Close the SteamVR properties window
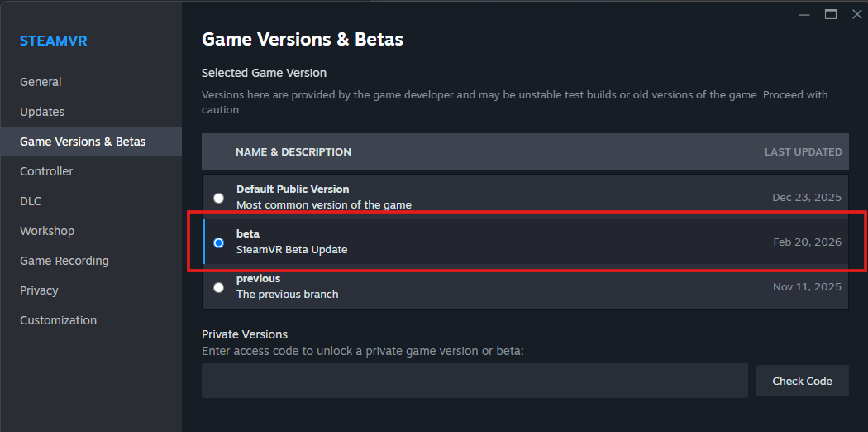This screenshot has height=432, width=868. pos(856,14)
